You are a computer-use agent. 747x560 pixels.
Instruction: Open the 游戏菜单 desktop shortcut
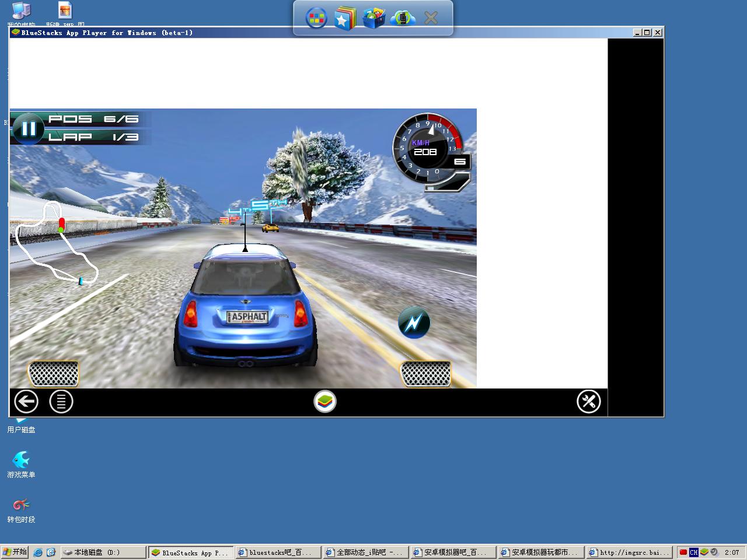click(x=21, y=464)
